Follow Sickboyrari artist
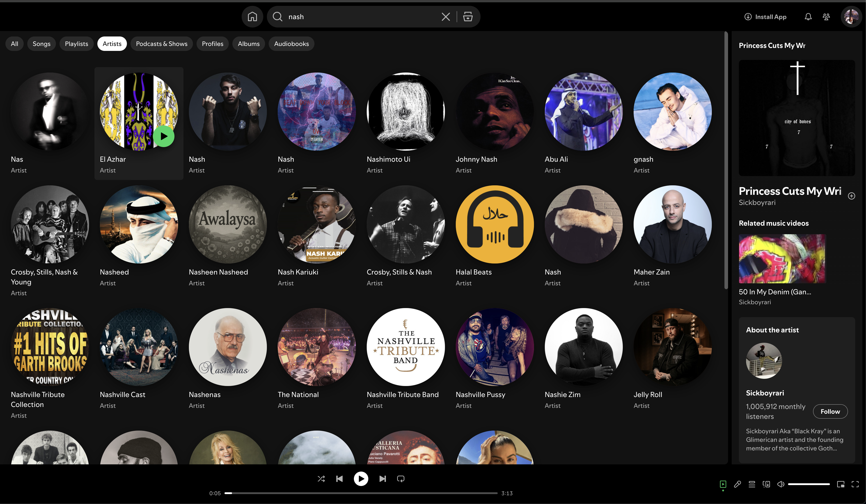The height and width of the screenshot is (504, 866). (x=830, y=411)
